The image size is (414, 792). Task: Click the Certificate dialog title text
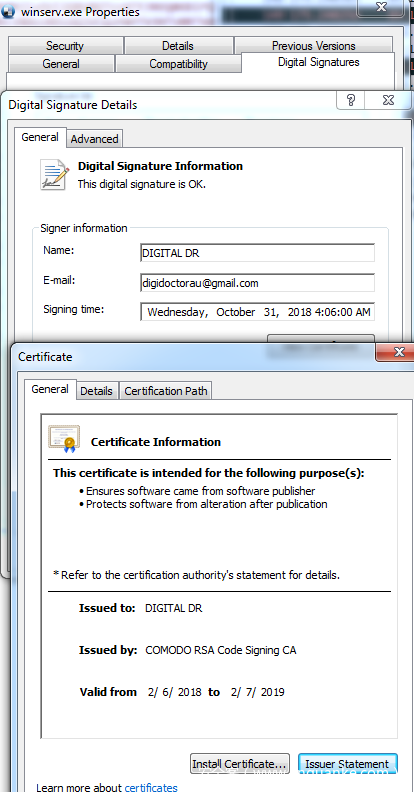[45, 357]
